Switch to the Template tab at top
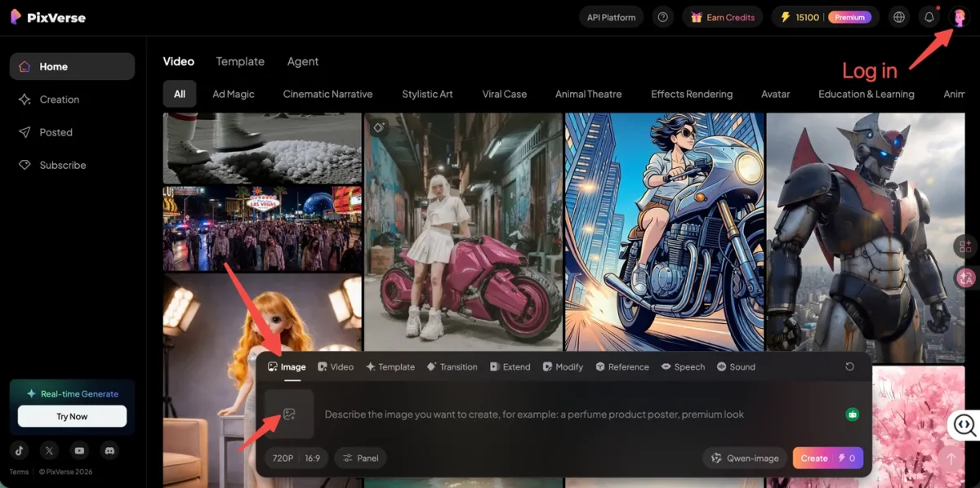Image resolution: width=980 pixels, height=488 pixels. point(240,61)
